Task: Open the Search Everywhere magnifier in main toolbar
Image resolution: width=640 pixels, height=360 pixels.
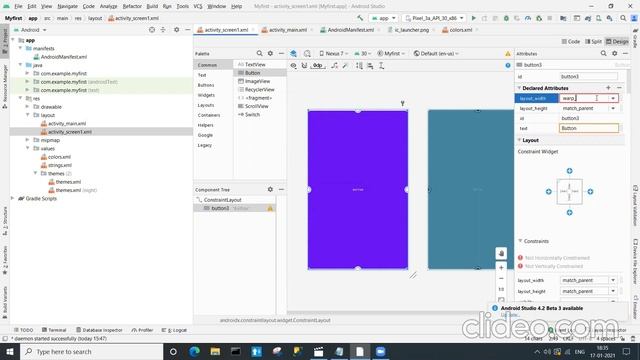Action: pos(623,18)
